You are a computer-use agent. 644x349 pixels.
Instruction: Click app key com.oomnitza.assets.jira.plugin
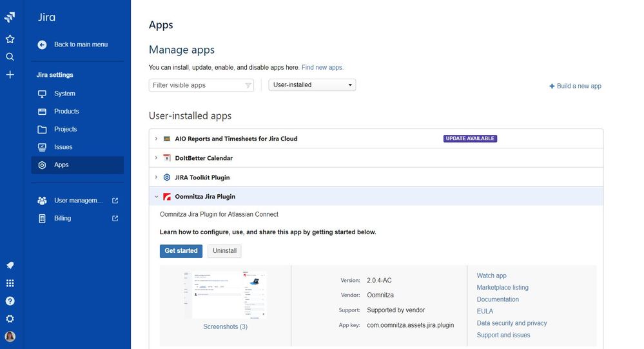coord(411,325)
